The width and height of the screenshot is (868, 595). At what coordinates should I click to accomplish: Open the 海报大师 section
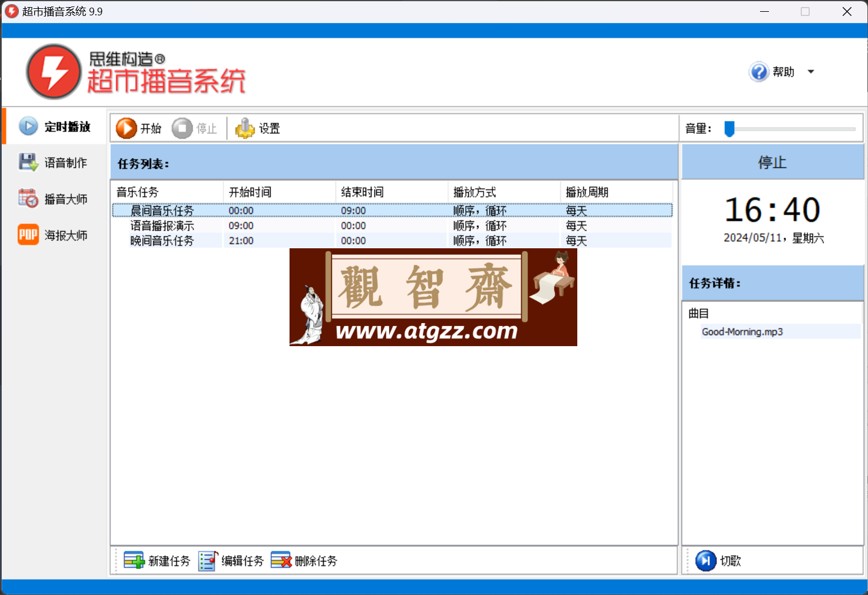55,235
